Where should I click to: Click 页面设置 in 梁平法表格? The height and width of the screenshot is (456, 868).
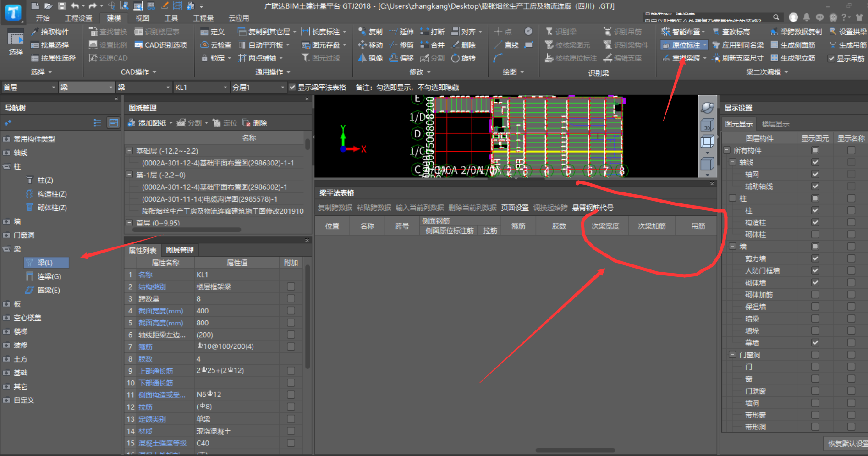[x=514, y=208]
